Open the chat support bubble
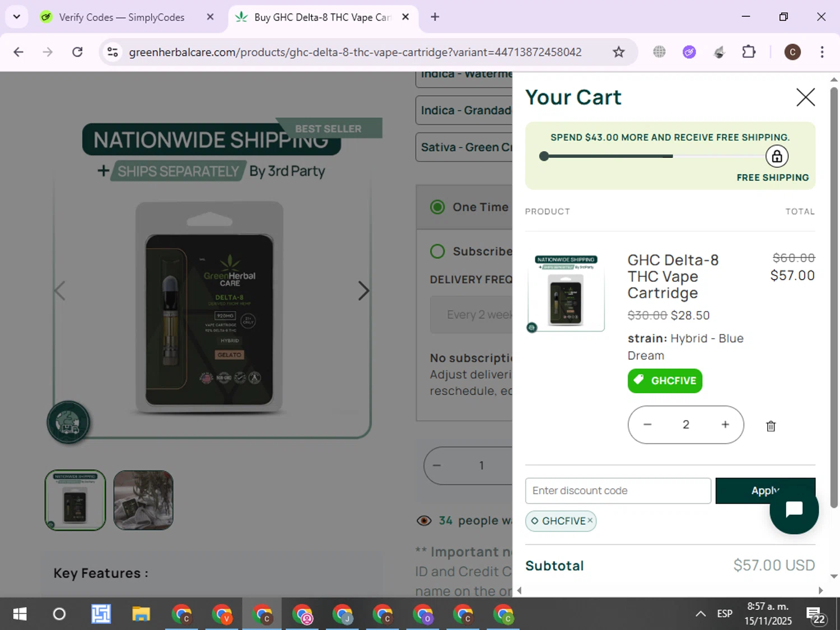The width and height of the screenshot is (840, 630). (794, 510)
